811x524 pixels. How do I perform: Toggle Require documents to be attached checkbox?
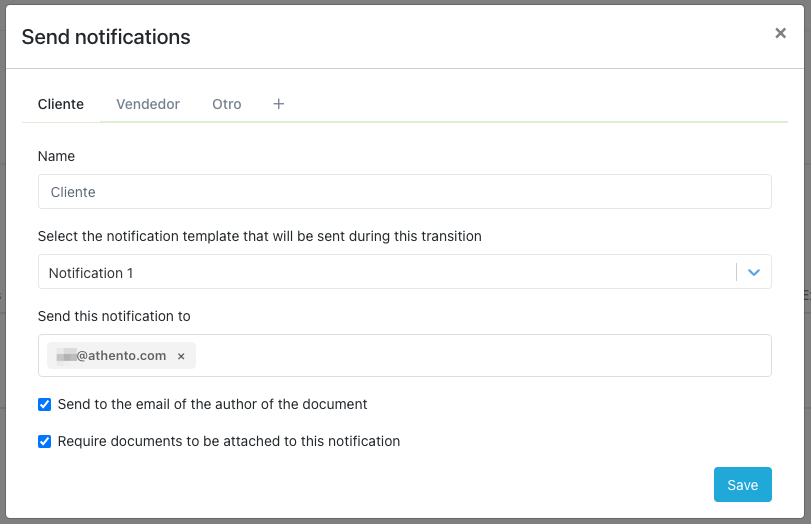point(44,441)
